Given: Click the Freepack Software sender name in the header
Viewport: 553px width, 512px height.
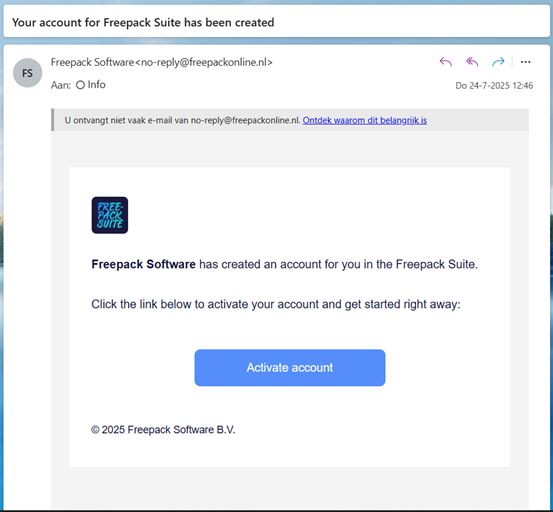Looking at the screenshot, I should tap(92, 62).
